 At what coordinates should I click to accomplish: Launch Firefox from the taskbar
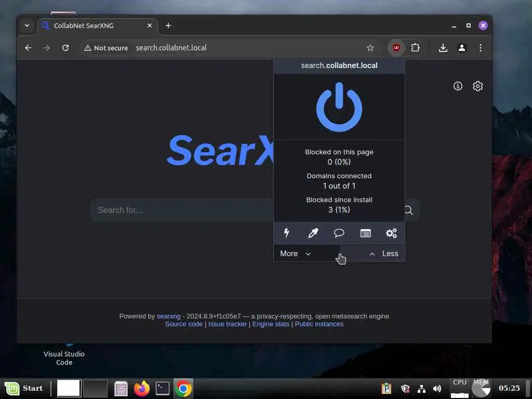coord(141,388)
